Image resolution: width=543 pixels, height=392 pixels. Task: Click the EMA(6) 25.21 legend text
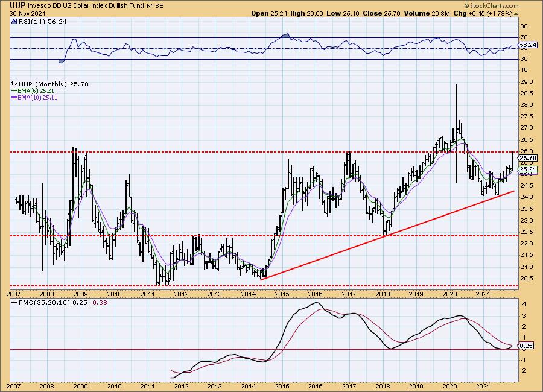click(x=36, y=90)
